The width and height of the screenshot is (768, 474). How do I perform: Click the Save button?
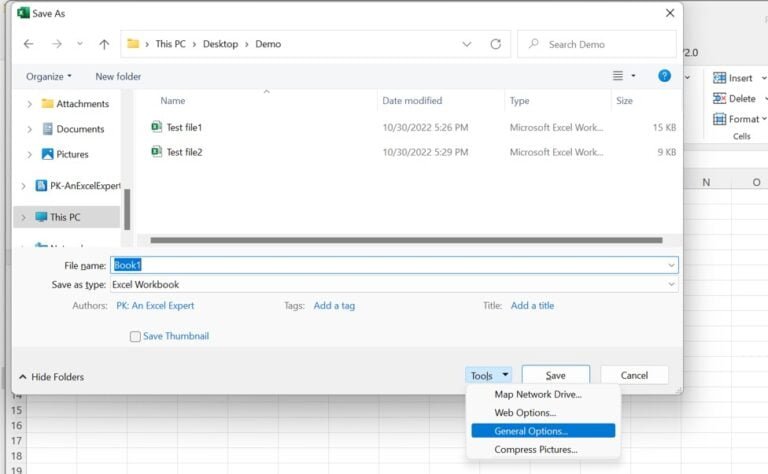(555, 375)
